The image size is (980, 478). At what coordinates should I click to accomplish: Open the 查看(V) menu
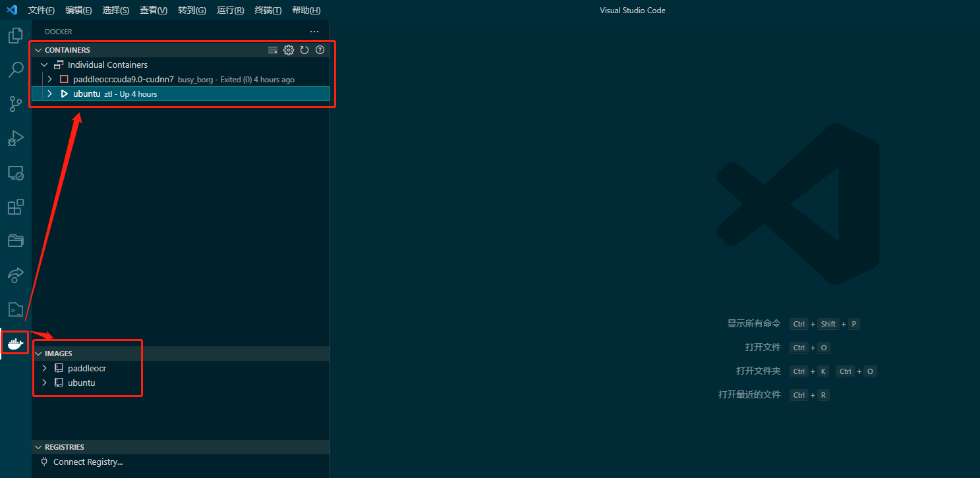pyautogui.click(x=153, y=10)
